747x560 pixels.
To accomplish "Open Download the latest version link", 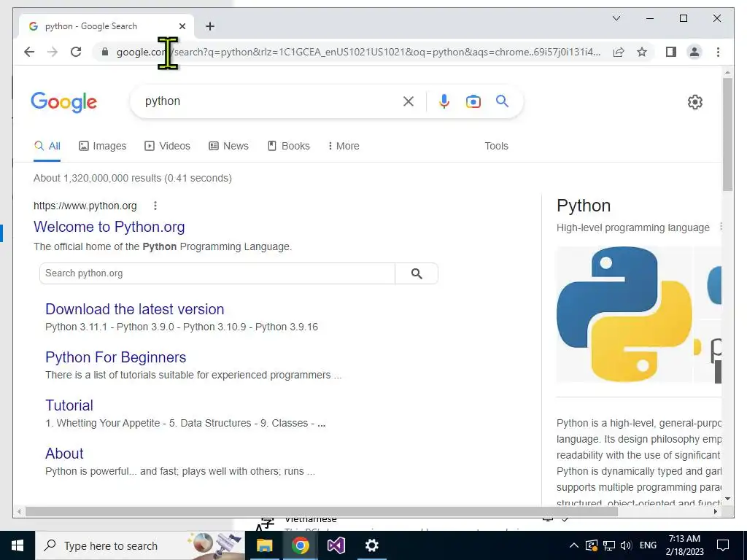I will click(x=135, y=309).
